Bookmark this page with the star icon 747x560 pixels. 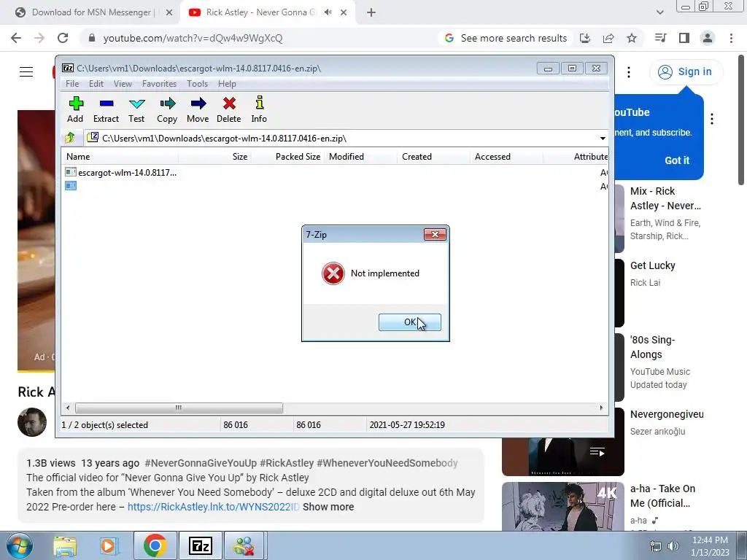pos(632,38)
